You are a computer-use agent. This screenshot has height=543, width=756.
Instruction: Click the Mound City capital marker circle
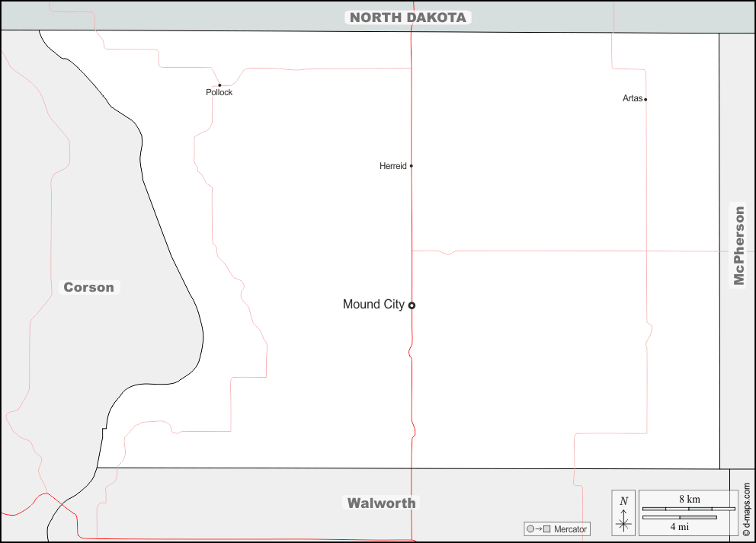point(412,305)
